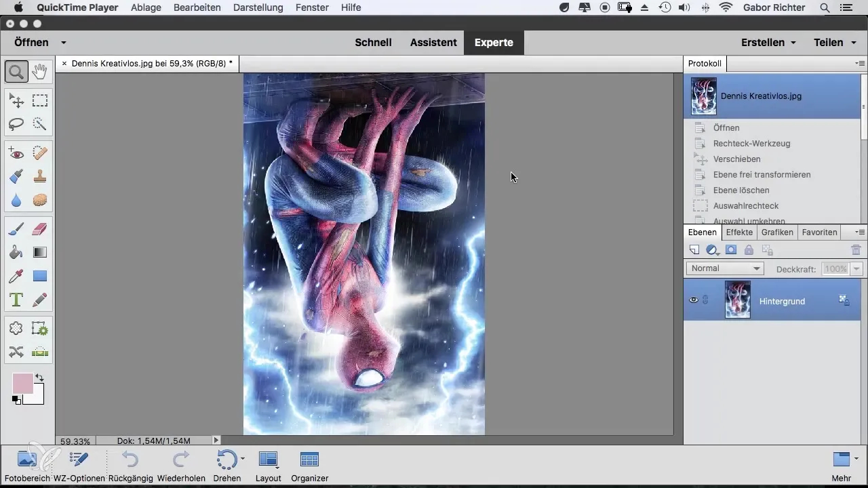Select the Lasso tool
Screen dimensions: 868x488
pos(16,124)
